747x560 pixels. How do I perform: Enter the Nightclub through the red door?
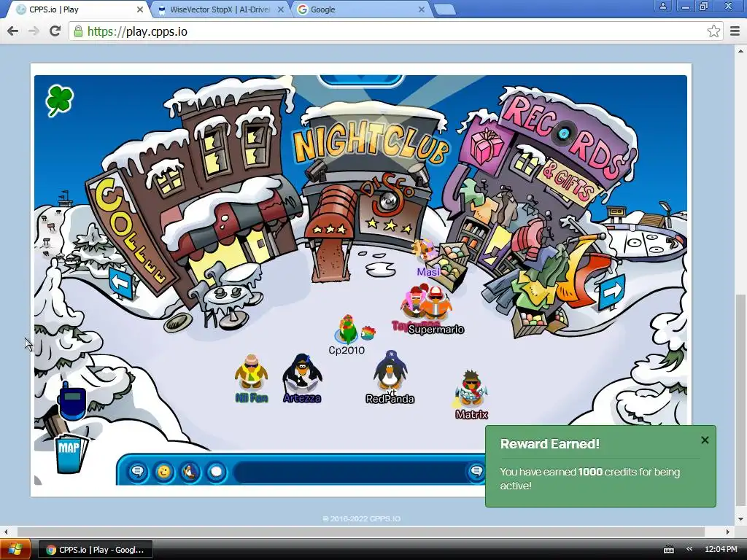point(332,260)
